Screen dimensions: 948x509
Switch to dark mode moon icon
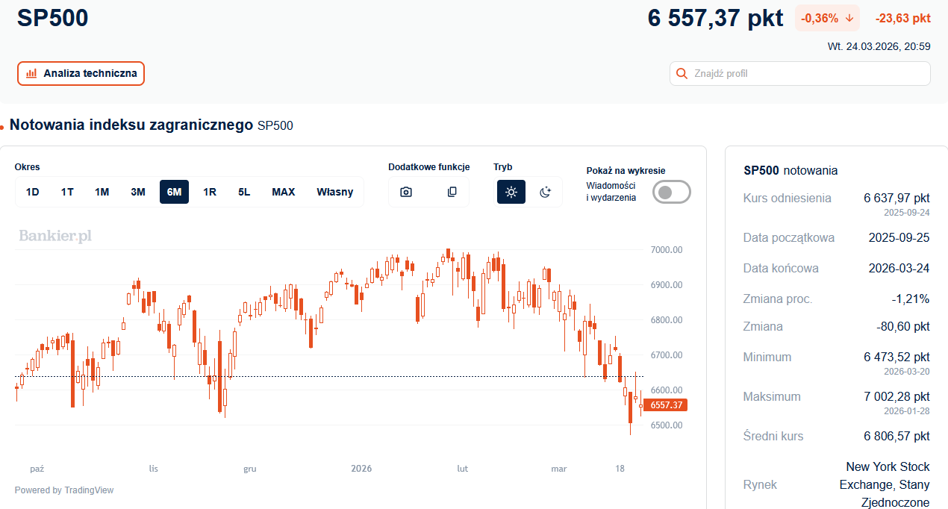coord(545,192)
